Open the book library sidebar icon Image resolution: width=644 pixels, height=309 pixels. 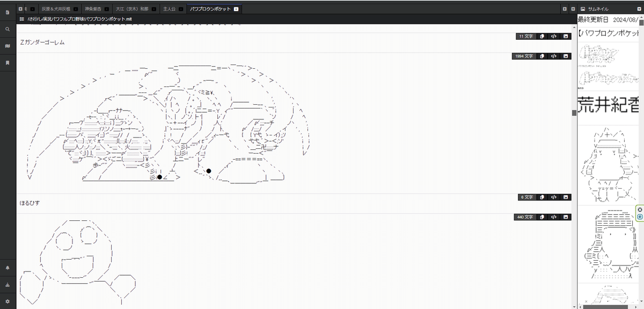[x=8, y=46]
